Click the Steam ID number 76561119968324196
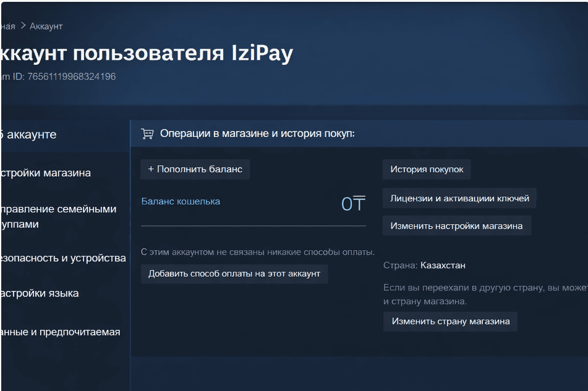Viewport: 588px width, 391px height. point(72,77)
